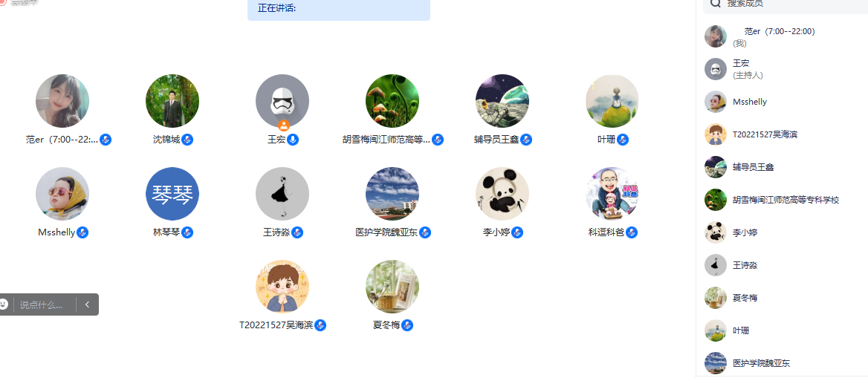Click the muted mic icon beside 叶珊

point(623,140)
